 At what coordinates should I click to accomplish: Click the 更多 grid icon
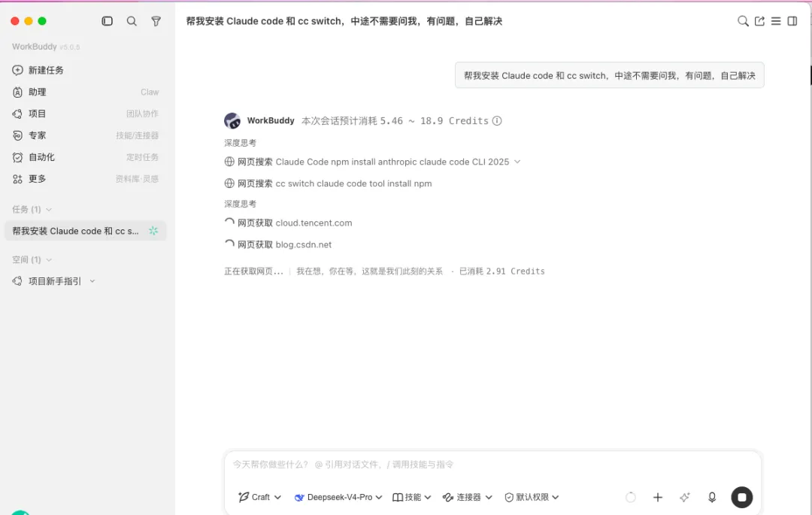click(x=17, y=179)
